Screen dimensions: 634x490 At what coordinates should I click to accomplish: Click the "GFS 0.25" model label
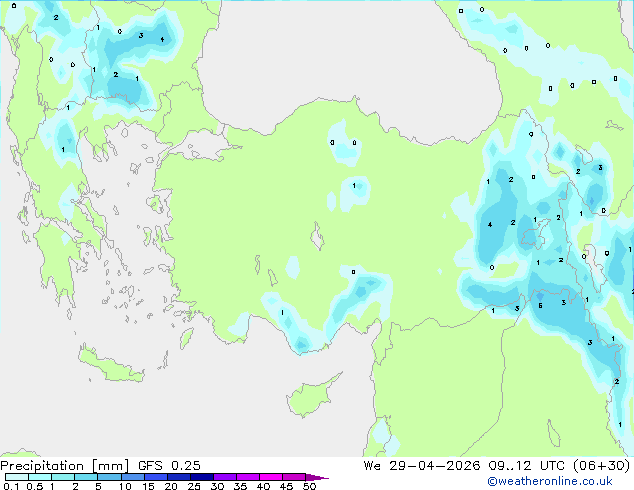click(169, 466)
